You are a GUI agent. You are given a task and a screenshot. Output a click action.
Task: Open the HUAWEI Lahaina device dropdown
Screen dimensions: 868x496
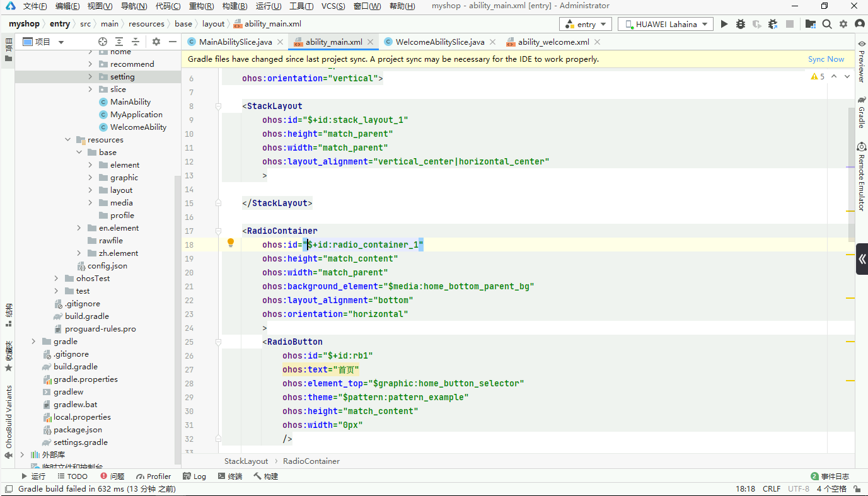[x=665, y=24]
